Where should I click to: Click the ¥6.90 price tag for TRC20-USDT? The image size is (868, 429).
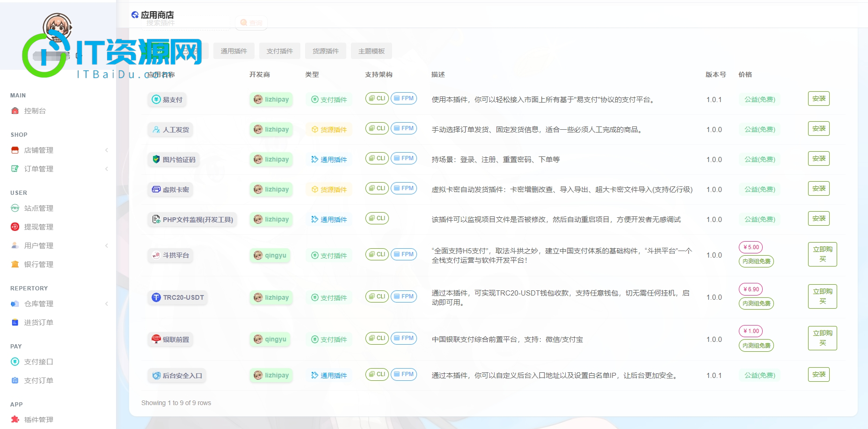[751, 289]
